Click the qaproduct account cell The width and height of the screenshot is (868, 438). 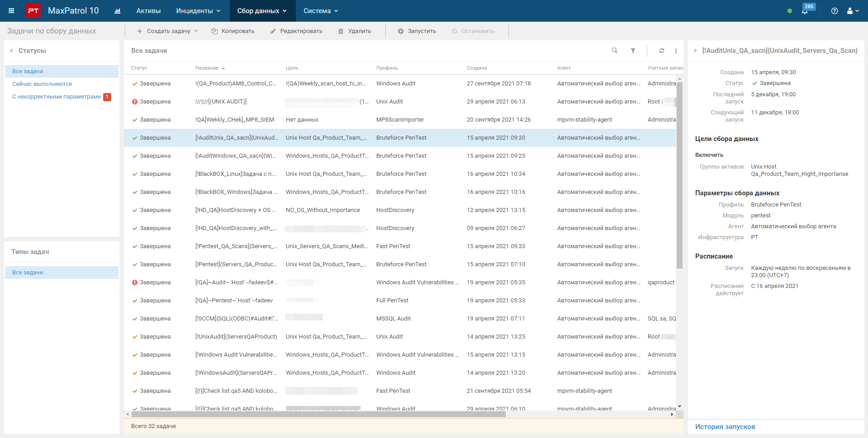(x=661, y=283)
